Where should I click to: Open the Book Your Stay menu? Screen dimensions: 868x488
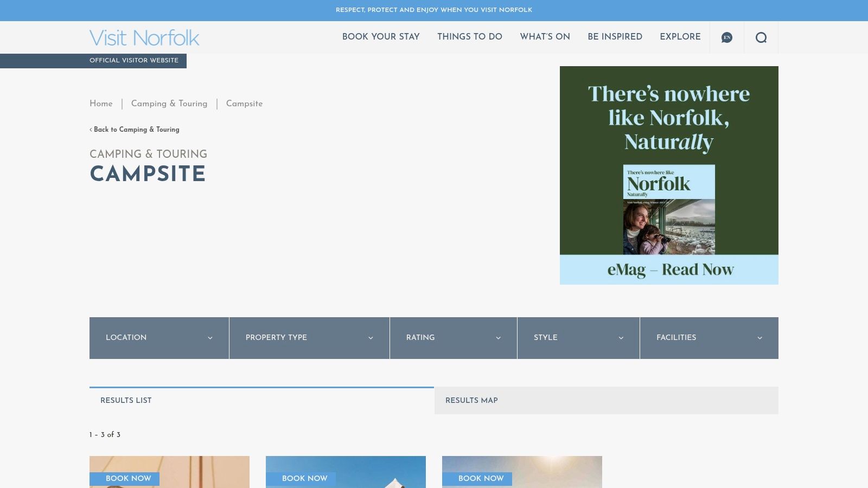pos(381,37)
